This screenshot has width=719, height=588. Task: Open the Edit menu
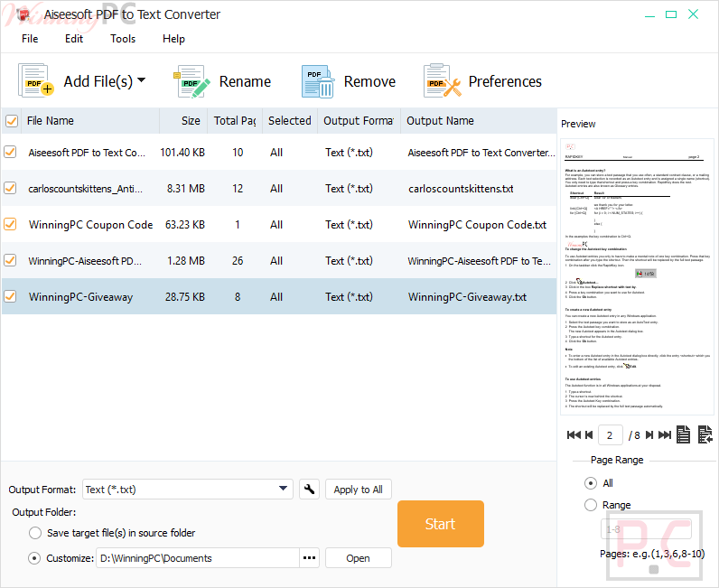(74, 39)
